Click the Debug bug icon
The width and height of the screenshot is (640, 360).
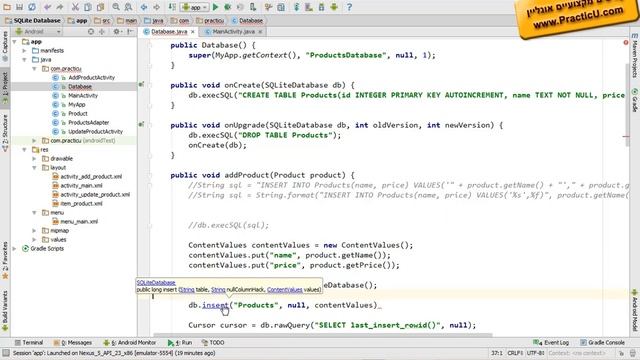[x=228, y=7]
